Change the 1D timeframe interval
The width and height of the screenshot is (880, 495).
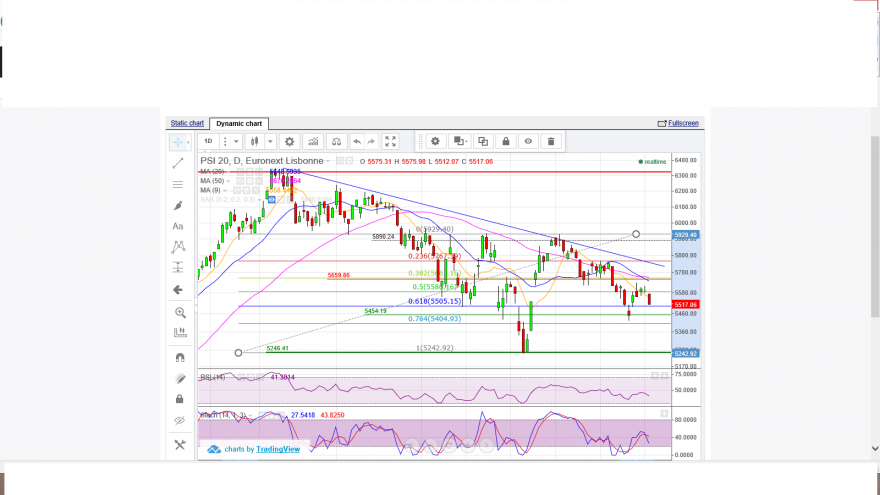(x=208, y=141)
